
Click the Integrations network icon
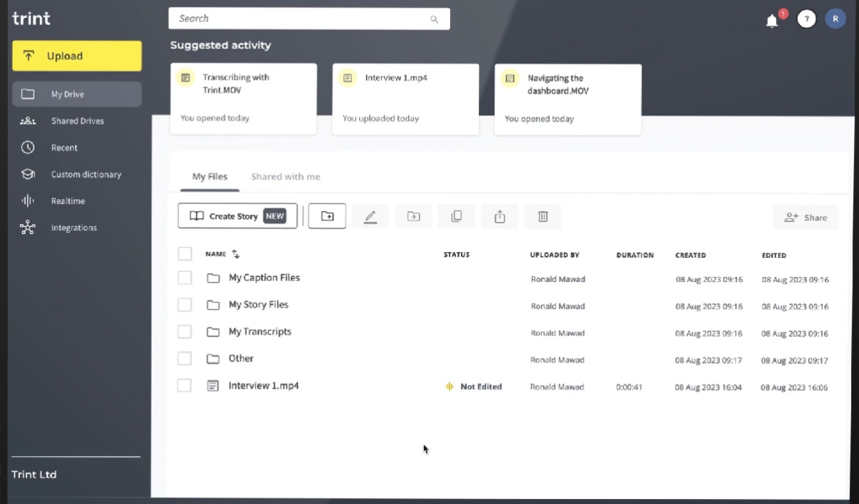pyautogui.click(x=28, y=228)
